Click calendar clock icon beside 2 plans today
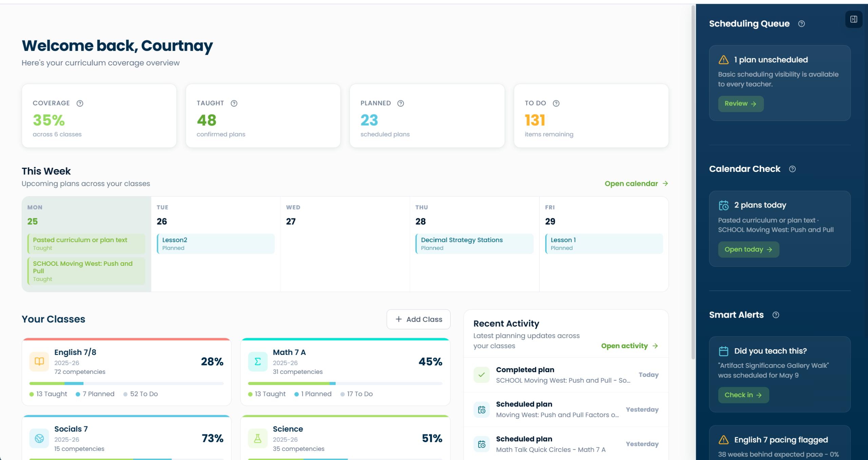The image size is (868, 460). tap(724, 205)
